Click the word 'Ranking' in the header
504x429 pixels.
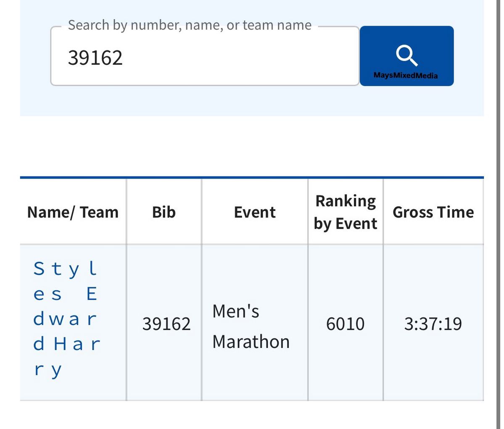tap(346, 201)
